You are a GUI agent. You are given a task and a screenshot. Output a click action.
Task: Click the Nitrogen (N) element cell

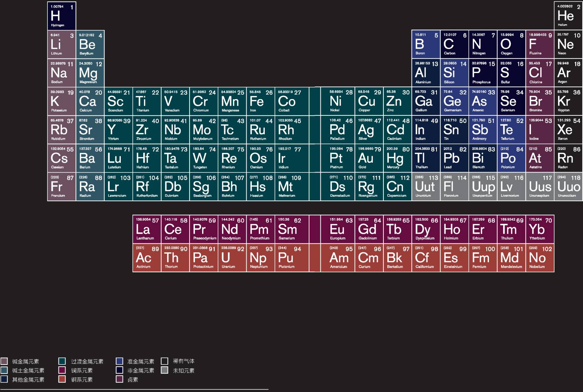coord(483,44)
